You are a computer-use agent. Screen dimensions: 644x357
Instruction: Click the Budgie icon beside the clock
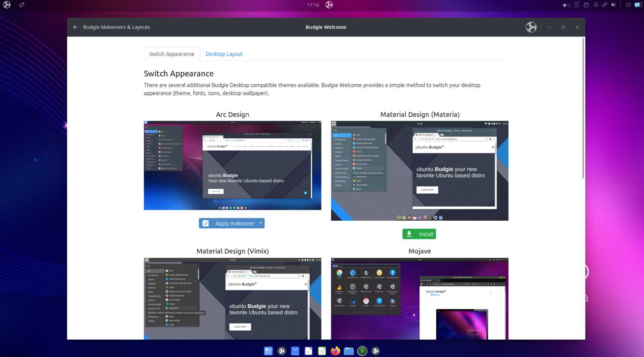[x=329, y=5]
